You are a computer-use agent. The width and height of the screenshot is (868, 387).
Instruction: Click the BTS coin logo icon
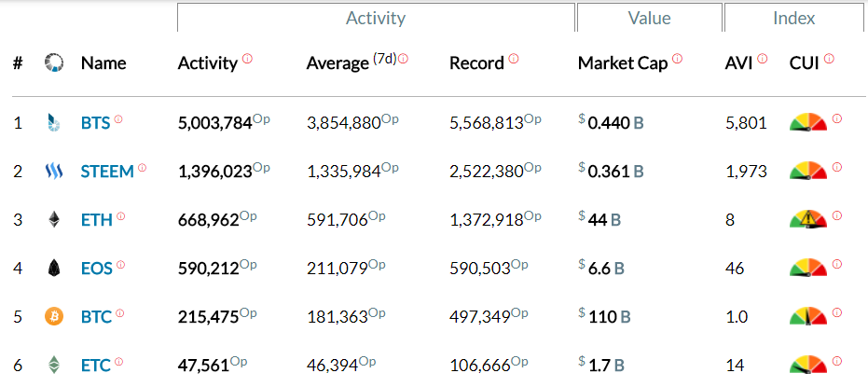[x=54, y=122]
